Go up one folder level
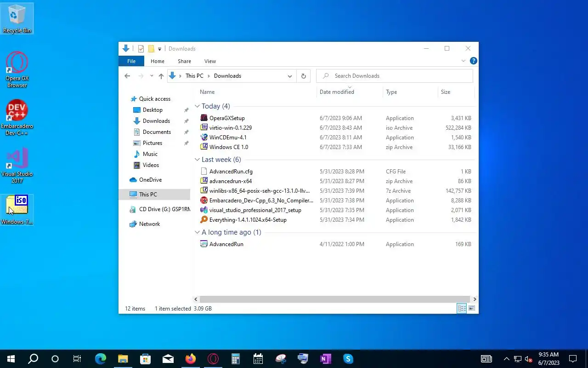The width and height of the screenshot is (588, 368). pos(161,76)
